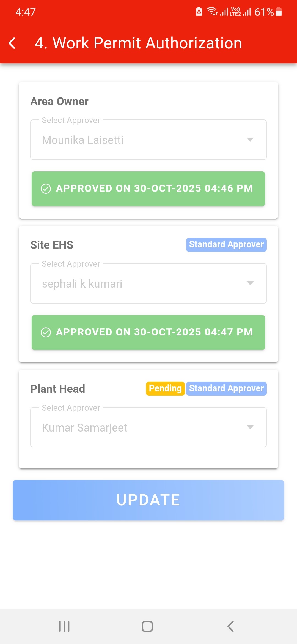Tap the battery icon in status bar

tap(279, 12)
